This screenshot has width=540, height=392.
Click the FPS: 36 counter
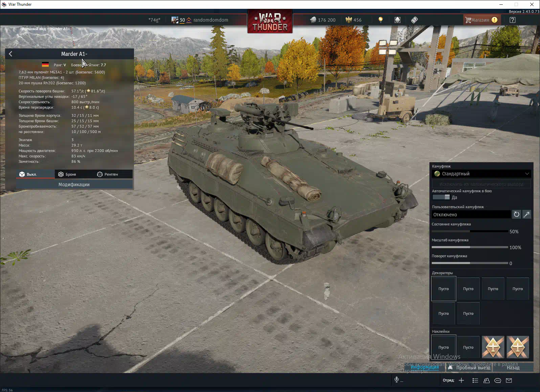(x=7, y=390)
